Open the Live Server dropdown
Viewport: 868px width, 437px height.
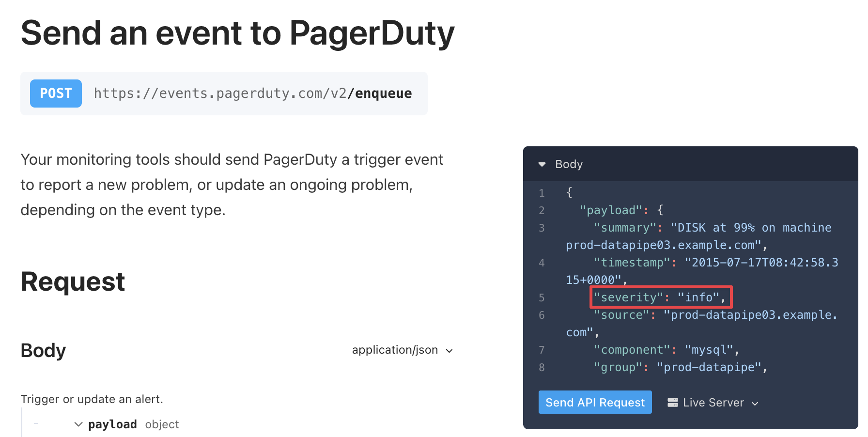pos(713,403)
